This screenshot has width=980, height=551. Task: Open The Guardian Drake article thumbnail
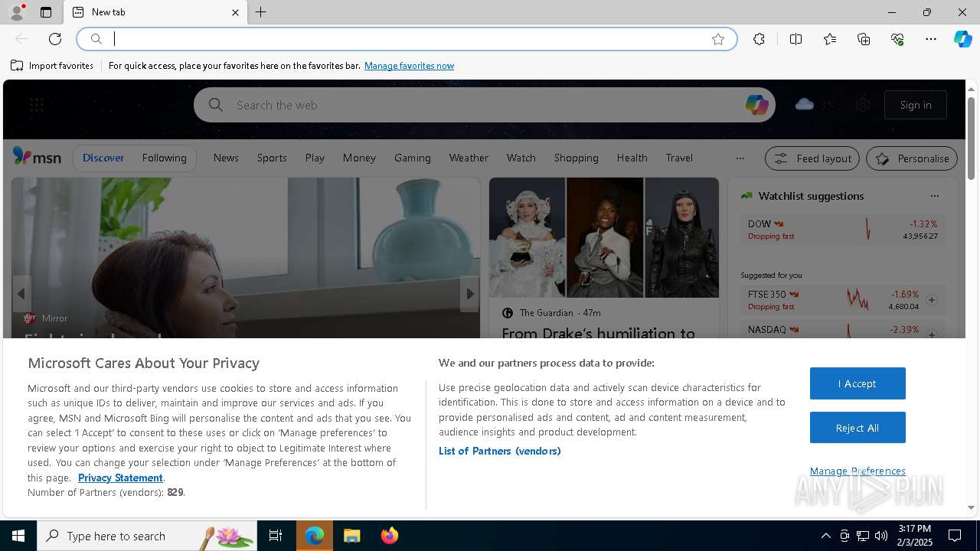point(604,237)
